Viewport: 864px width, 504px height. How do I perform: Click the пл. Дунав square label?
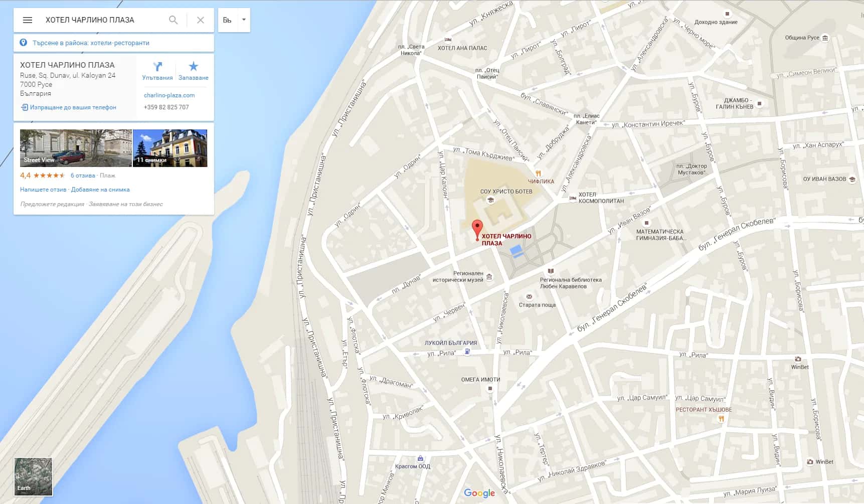point(406,284)
